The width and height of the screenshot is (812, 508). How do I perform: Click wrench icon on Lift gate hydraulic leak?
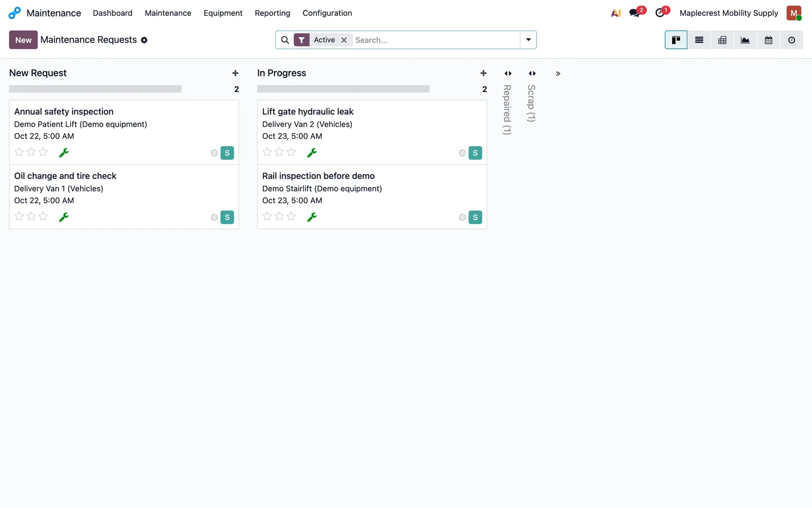point(312,152)
